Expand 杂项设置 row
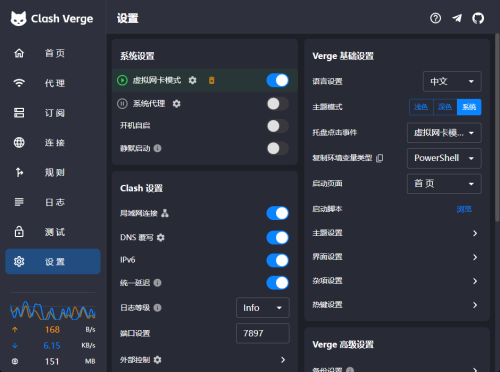This screenshot has width=500, height=372. point(397,281)
